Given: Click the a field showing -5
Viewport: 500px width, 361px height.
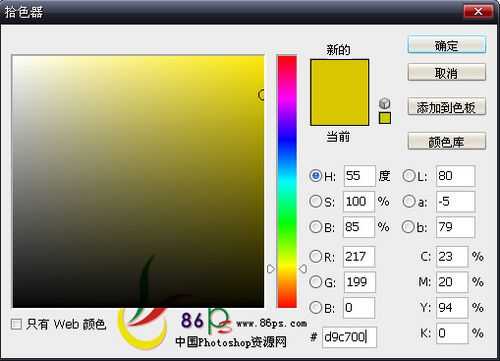Looking at the screenshot, I should pos(455,201).
